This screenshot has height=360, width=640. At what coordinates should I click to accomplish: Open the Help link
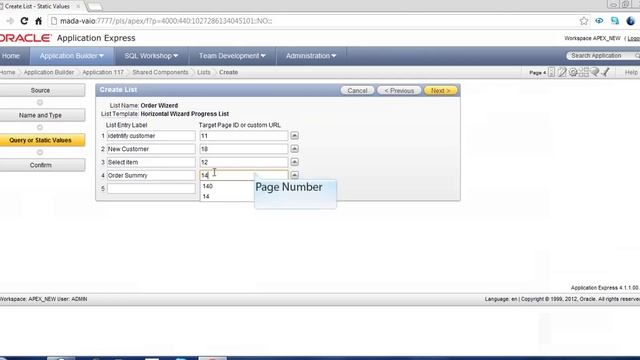631,72
